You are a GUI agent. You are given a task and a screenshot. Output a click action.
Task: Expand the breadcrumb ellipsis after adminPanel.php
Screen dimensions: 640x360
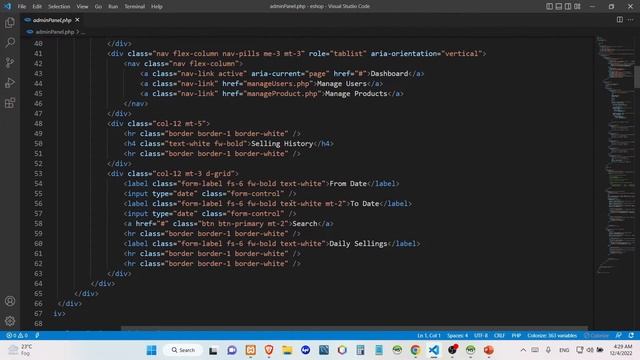[83, 32]
